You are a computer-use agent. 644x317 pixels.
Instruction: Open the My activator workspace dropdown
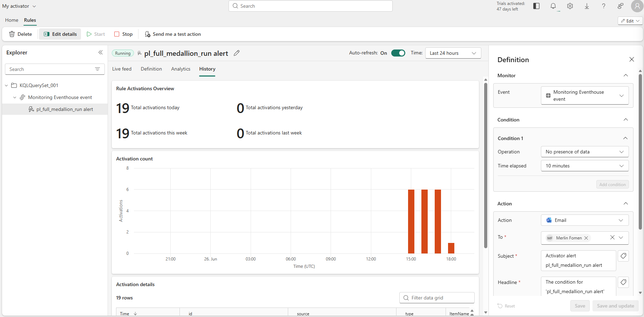pos(19,6)
